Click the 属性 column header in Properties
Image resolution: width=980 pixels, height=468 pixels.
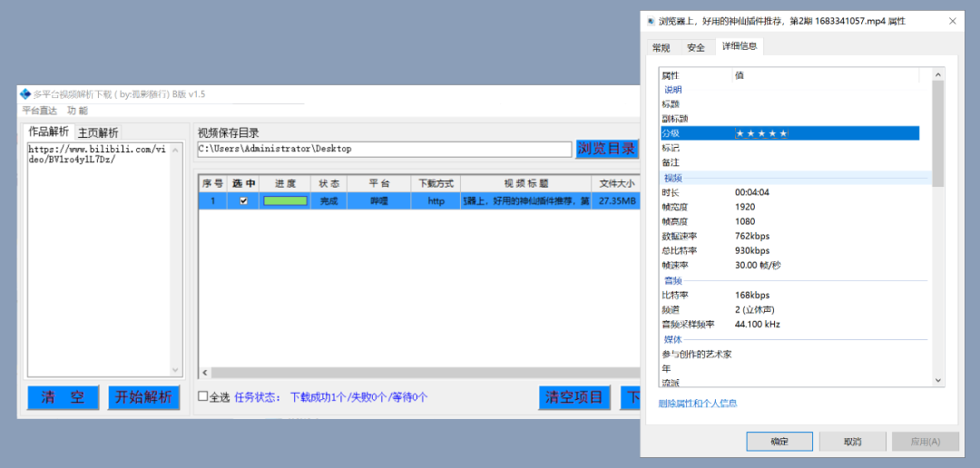coord(696,75)
